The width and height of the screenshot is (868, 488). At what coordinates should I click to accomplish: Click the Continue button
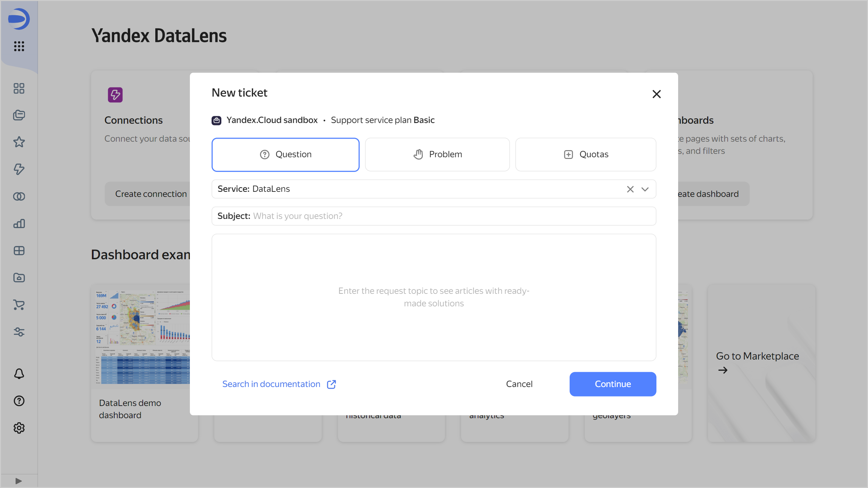613,384
